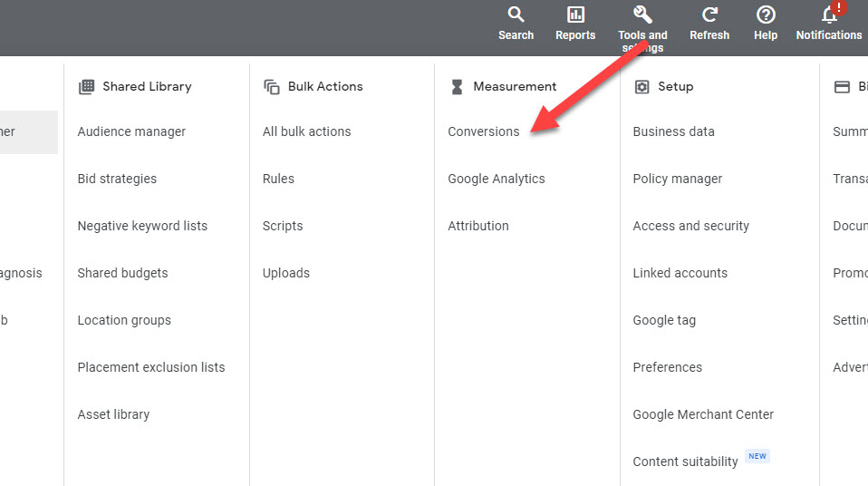868x486 pixels.
Task: Open Access and security settings
Action: (x=690, y=226)
